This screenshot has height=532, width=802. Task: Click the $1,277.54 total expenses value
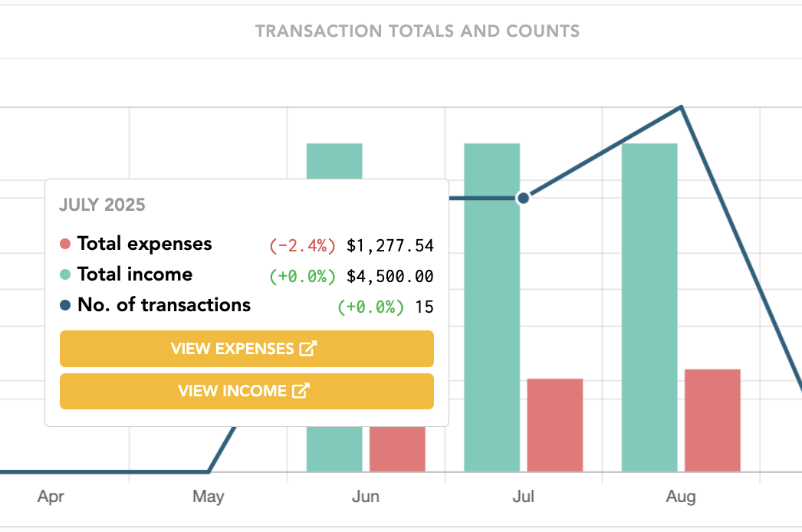(390, 246)
